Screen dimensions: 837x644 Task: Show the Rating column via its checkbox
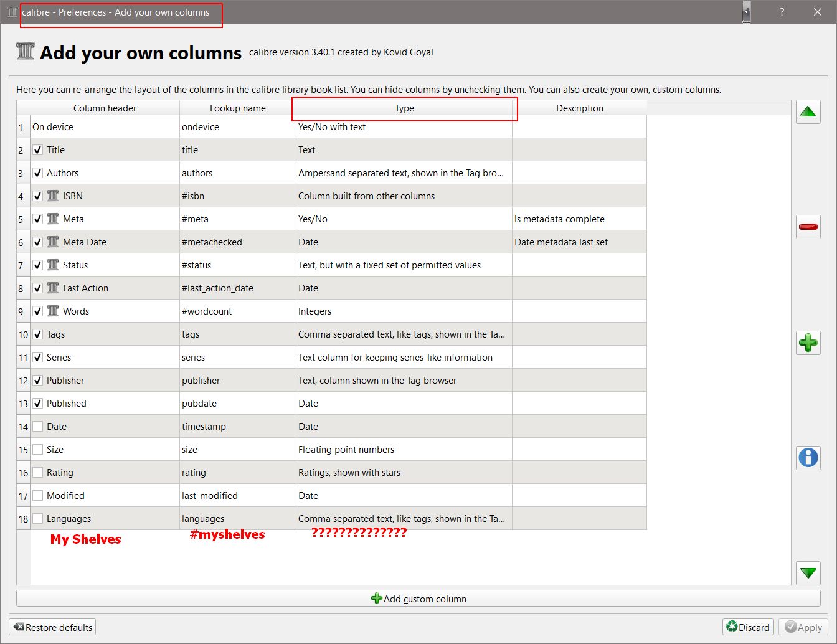click(38, 473)
